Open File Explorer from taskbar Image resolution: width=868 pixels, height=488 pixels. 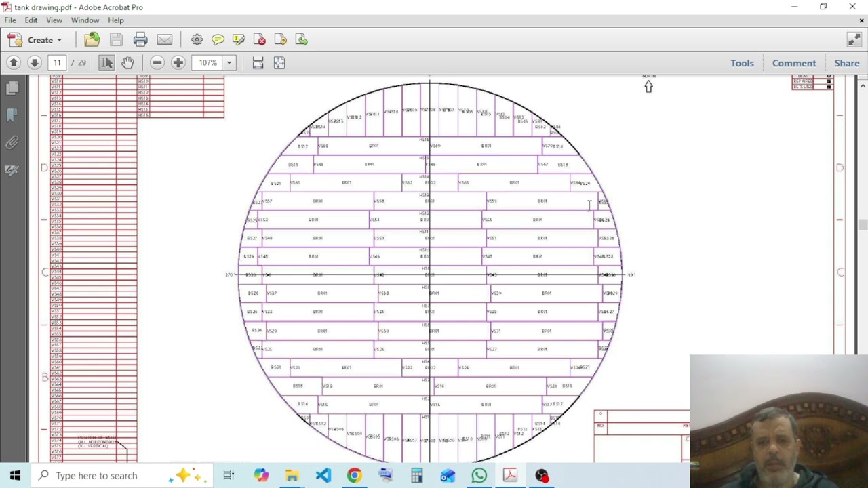(x=292, y=475)
